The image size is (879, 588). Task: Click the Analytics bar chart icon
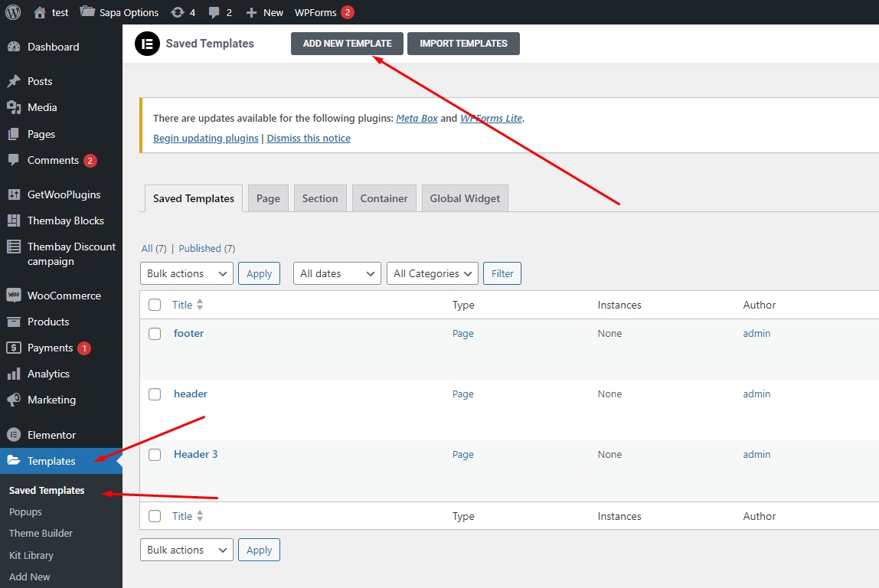pos(13,374)
